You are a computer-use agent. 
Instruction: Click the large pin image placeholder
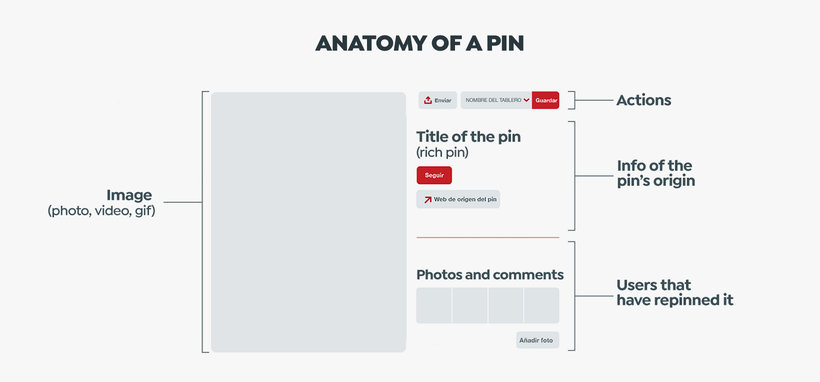coord(309,222)
